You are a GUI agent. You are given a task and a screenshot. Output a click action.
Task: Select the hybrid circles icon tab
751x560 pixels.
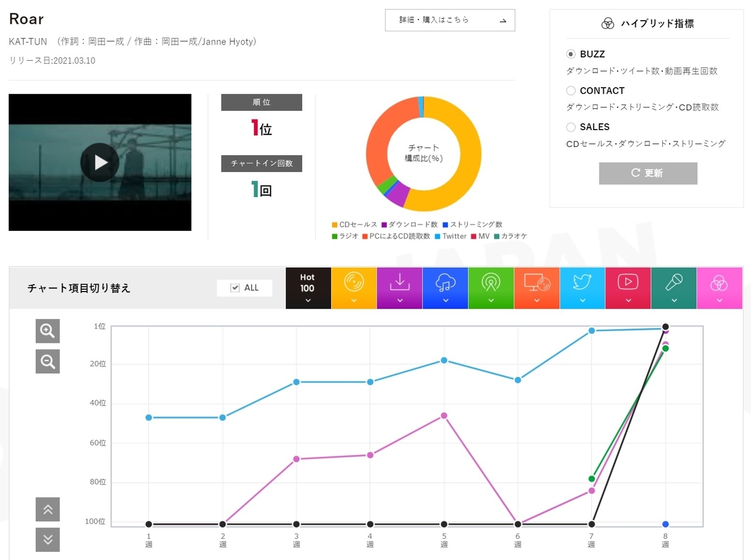(x=719, y=288)
